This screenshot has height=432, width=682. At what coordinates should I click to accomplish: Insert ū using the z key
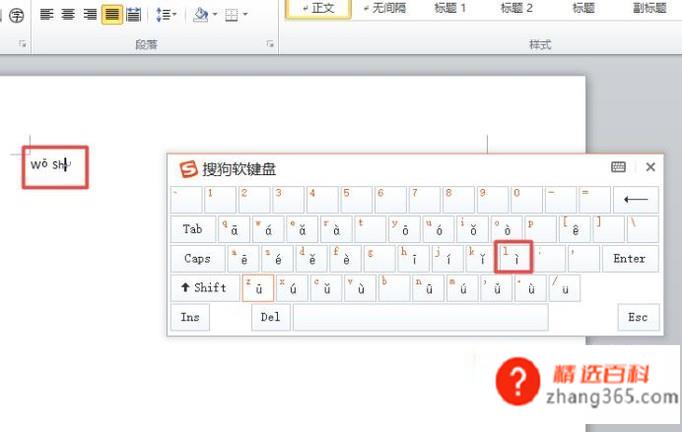258,288
